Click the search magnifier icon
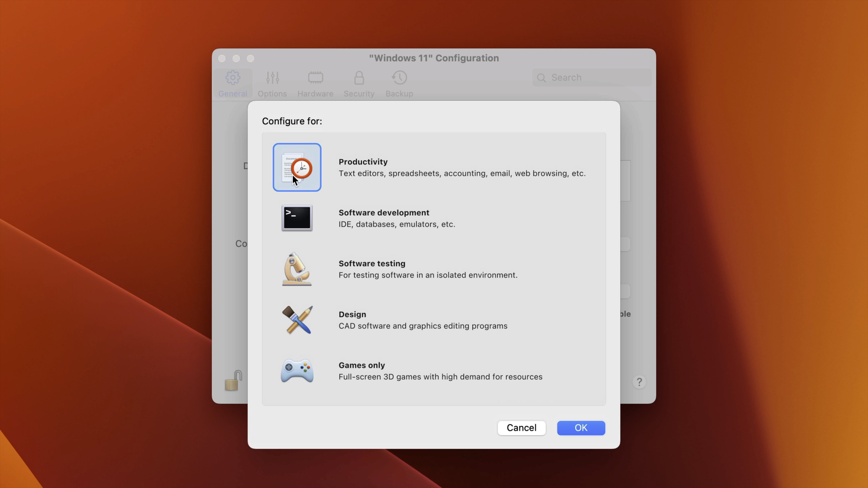868x488 pixels. (542, 77)
